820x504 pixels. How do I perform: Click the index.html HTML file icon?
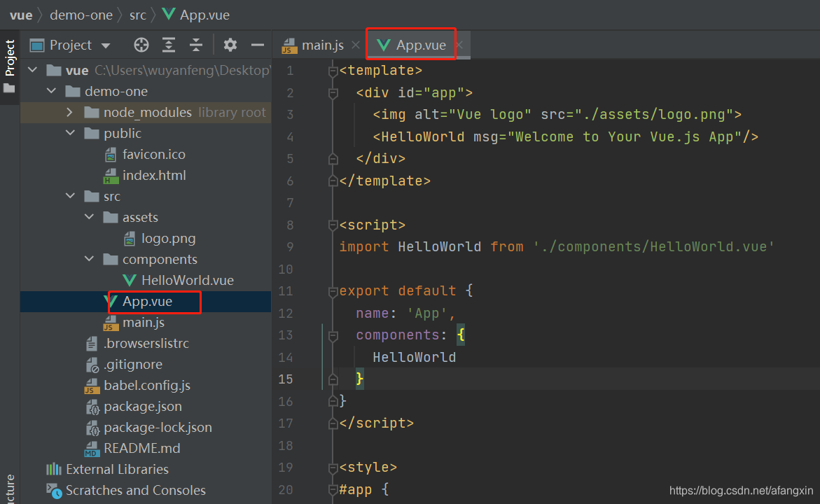[x=111, y=176]
